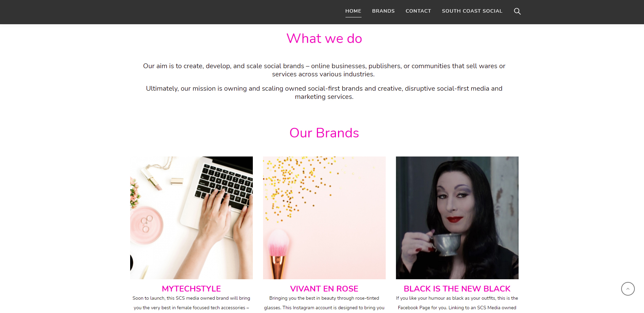The height and width of the screenshot is (313, 644).
Task: Open the MYTECHSTYLE brand title
Action: [x=191, y=289]
